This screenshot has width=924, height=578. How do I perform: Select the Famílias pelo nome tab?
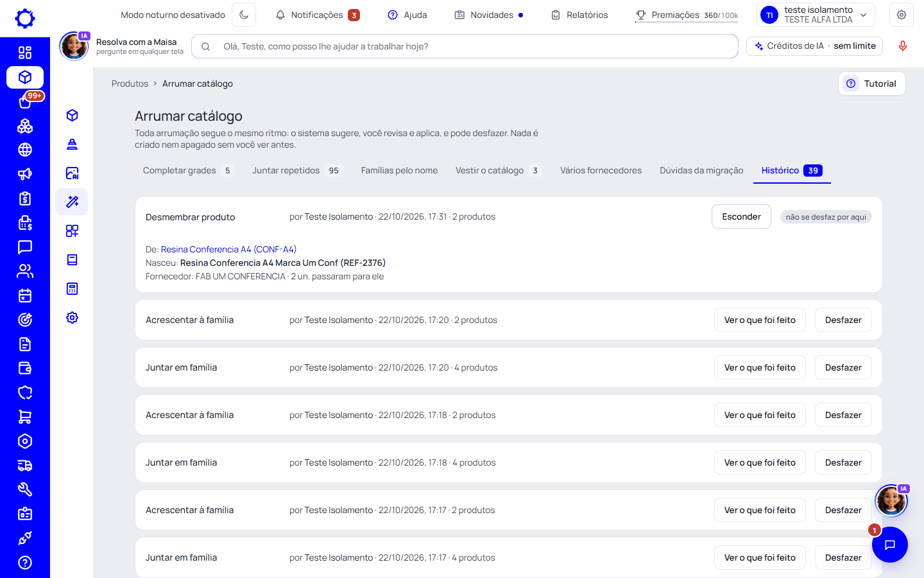pos(399,171)
